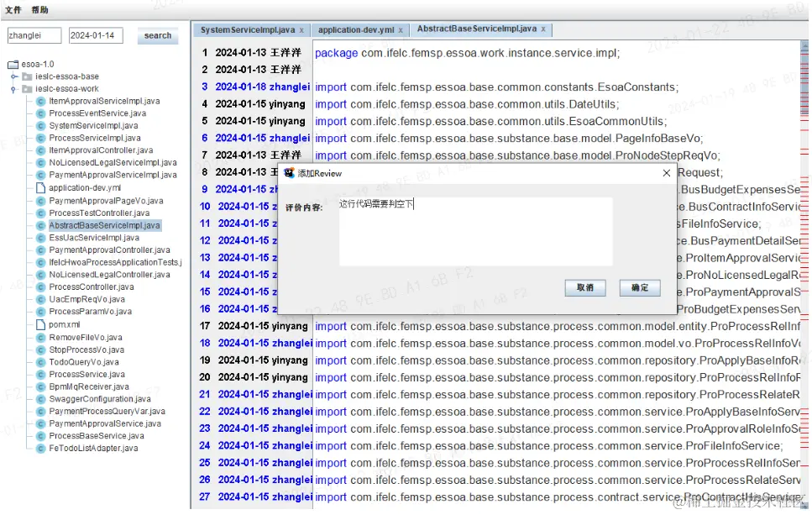Click class icon of FeTodoListAdapter.java
This screenshot has height=515, width=812.
pyautogui.click(x=41, y=449)
